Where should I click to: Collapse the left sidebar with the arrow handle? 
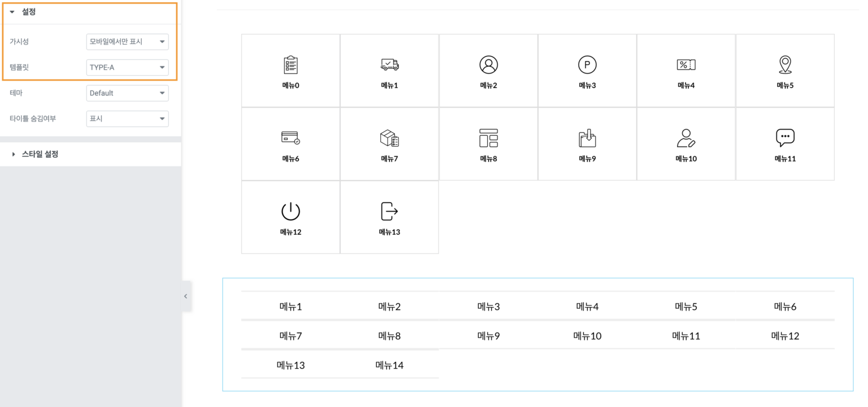[x=185, y=296]
